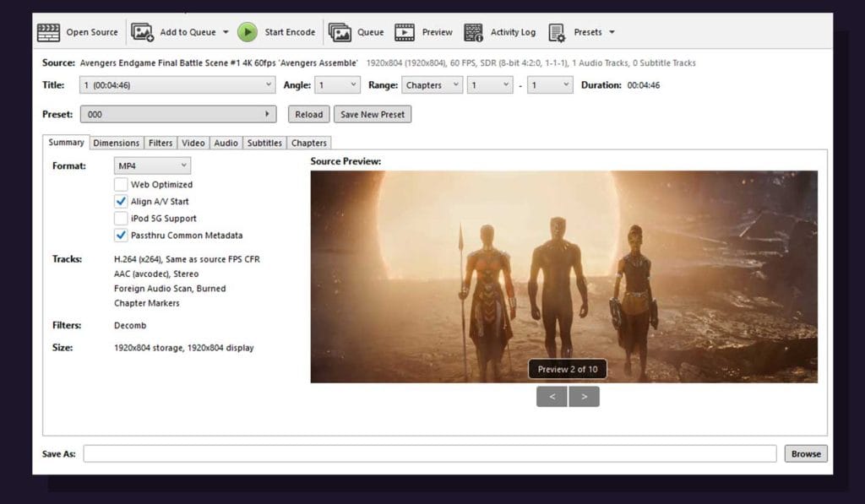Open the start chapter dropdown

(490, 85)
